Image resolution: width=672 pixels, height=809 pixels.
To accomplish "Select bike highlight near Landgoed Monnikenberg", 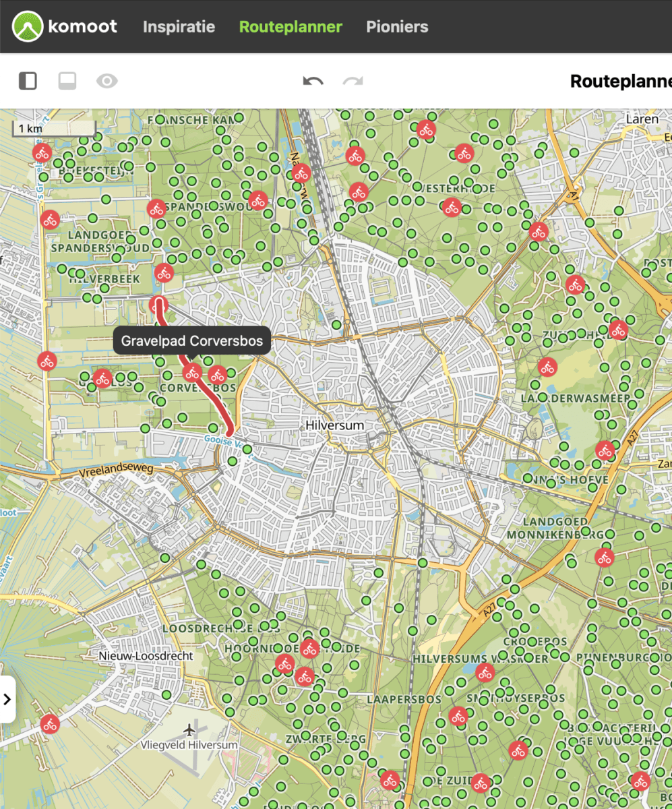I will 604,558.
